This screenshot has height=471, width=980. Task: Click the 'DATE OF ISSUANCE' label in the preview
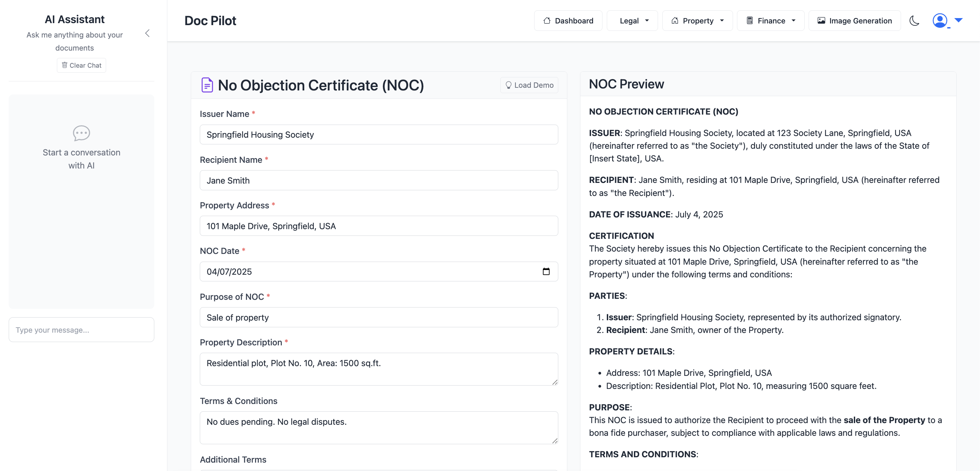pyautogui.click(x=630, y=214)
